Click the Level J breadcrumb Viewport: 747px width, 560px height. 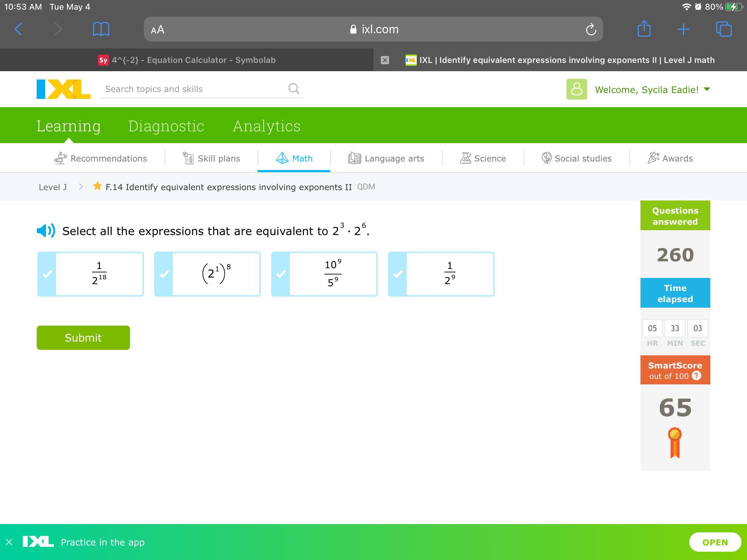53,187
